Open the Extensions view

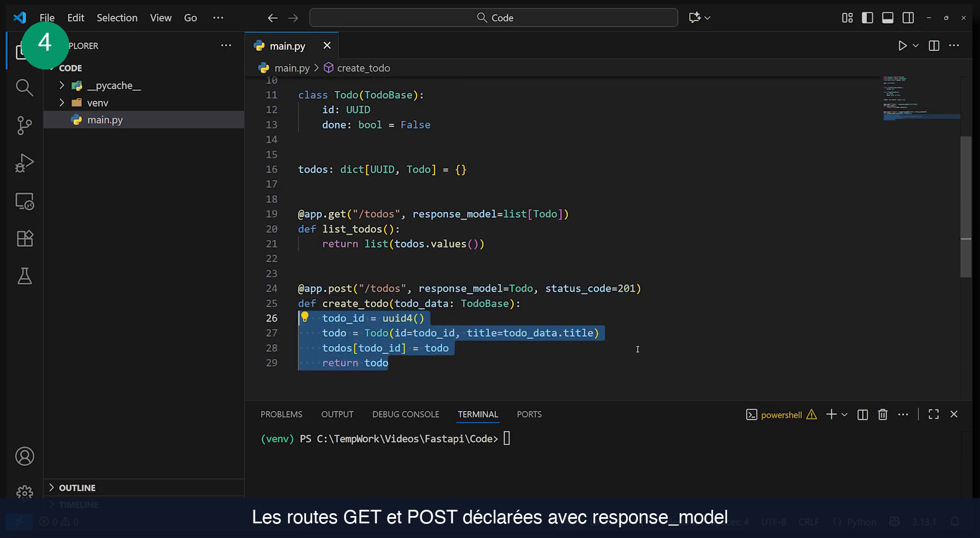[x=24, y=239]
